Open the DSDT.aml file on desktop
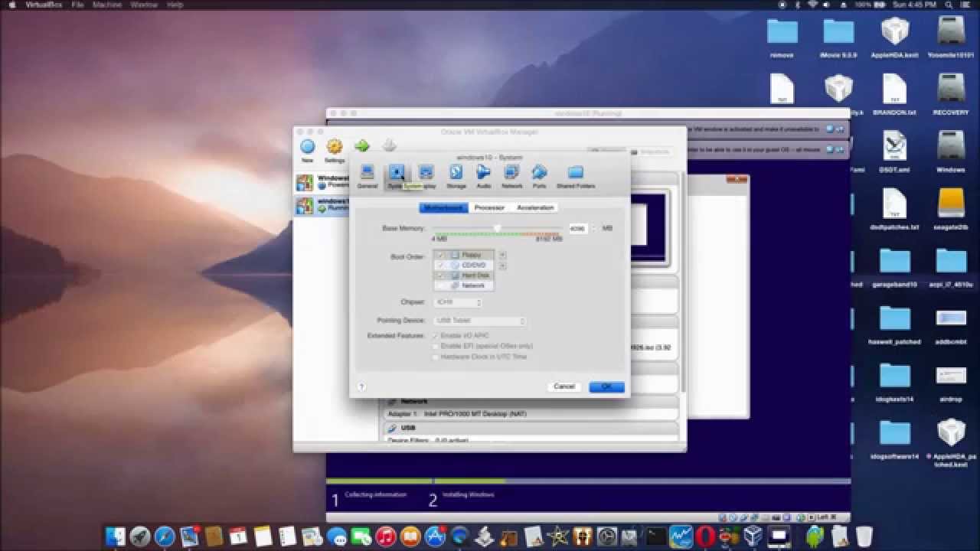This screenshot has width=980, height=551. pyautogui.click(x=894, y=152)
